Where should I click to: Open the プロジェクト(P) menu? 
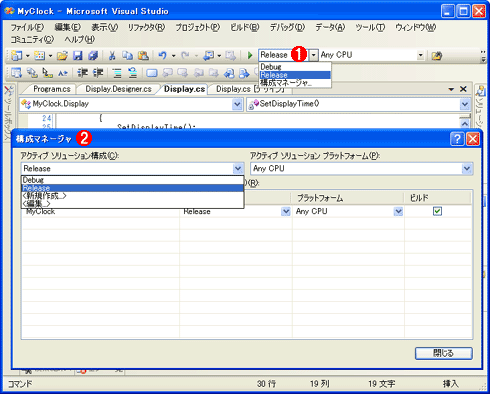[x=198, y=27]
